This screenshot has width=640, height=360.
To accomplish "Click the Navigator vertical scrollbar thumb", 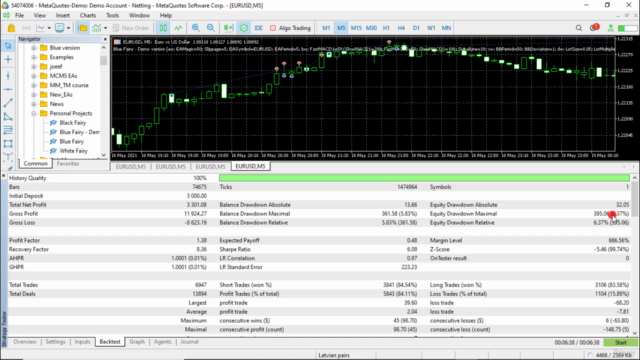I will (x=103, y=61).
